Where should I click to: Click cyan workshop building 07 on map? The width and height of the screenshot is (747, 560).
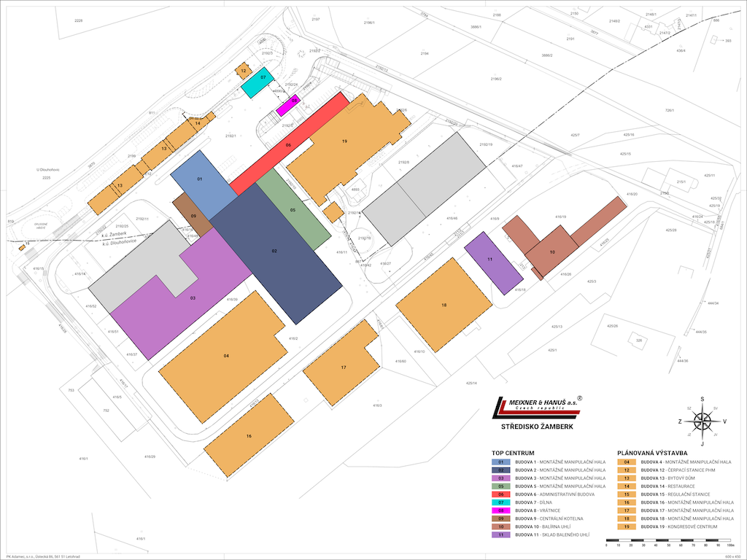(257, 82)
